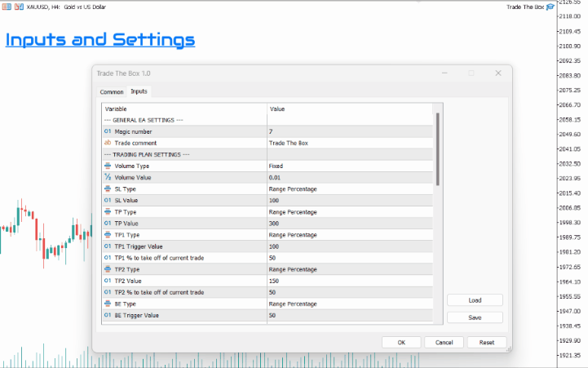Viewport: 588px width, 368px height.
Task: Edit the TP Value 300 cell
Action: point(350,224)
